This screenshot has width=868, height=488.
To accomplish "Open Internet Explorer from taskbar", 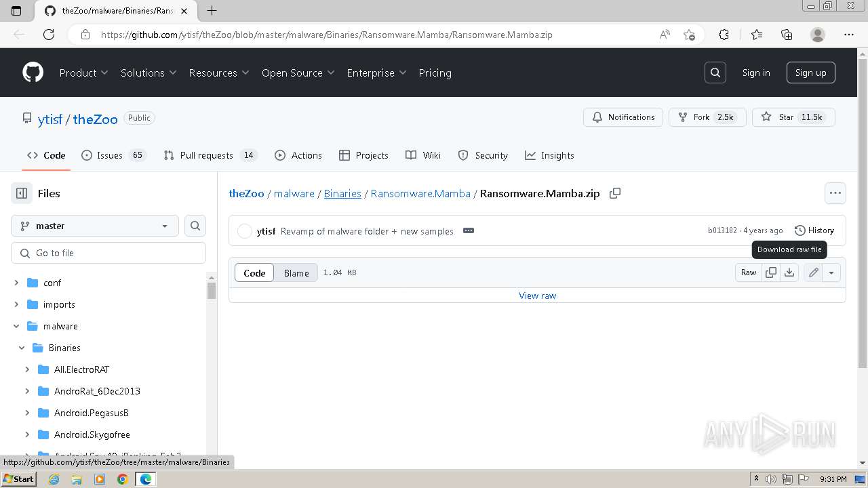I will [x=54, y=479].
